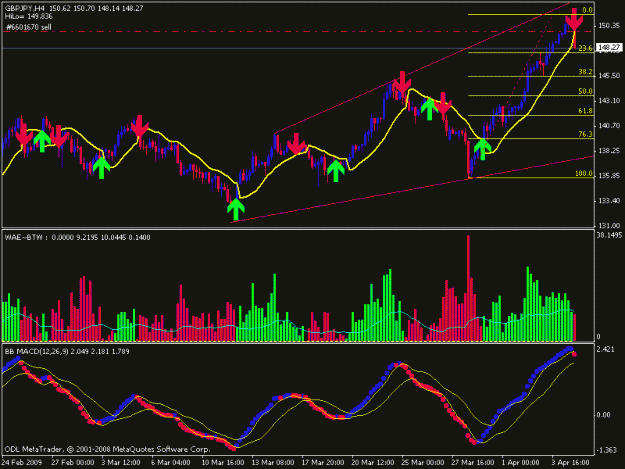Click the 145.50 price axis label
625x469 pixels.
click(609, 75)
